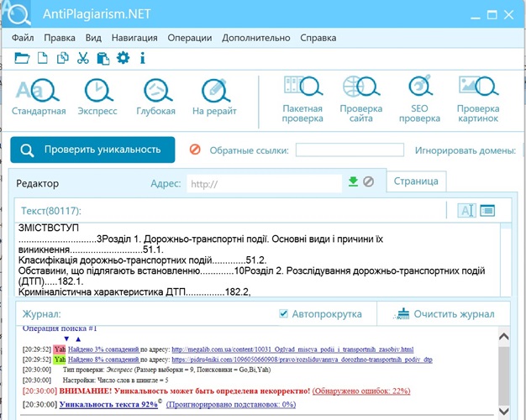526x420 pixels.
Task: Select the Стандартная check mode icon
Action: 39,92
